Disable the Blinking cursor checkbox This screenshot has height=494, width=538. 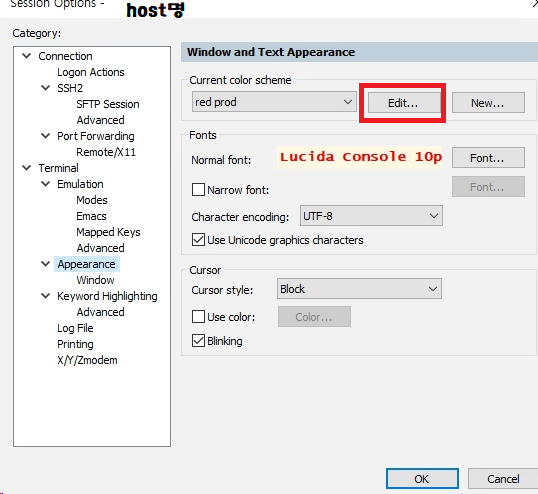[x=198, y=341]
